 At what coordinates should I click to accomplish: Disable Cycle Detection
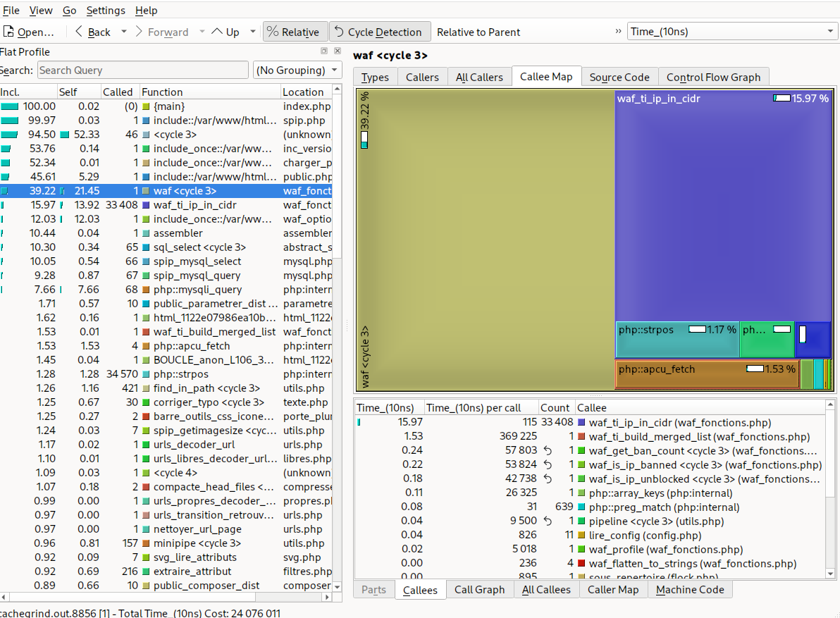(378, 32)
